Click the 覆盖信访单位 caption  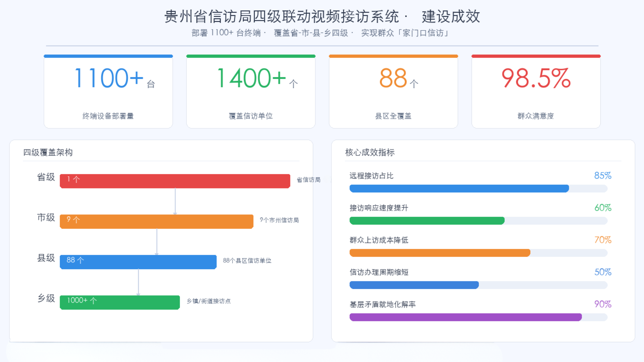(x=251, y=116)
